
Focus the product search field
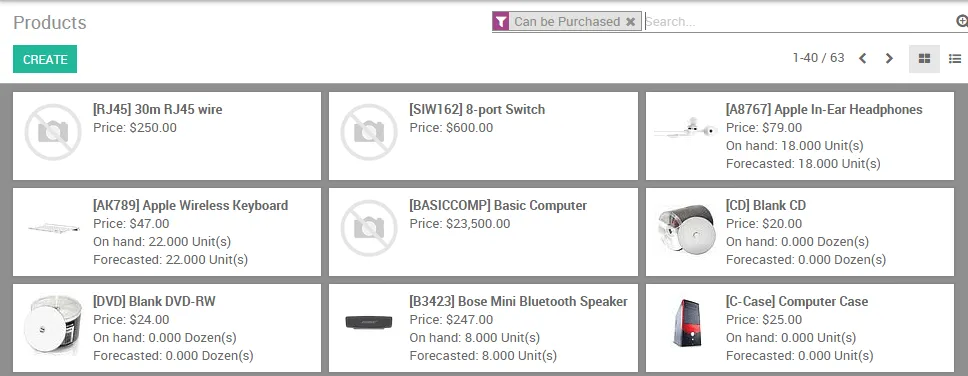point(799,22)
